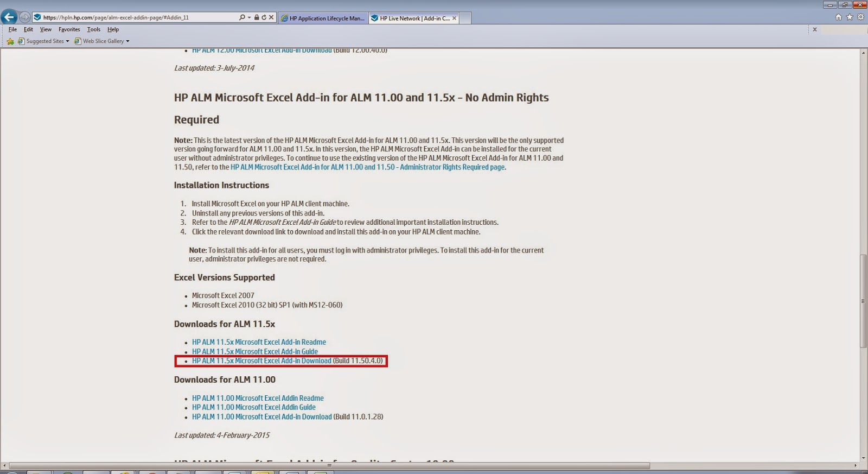Open Web Slice Gallery favorites item
Screen dimensions: 868x474
click(99, 41)
